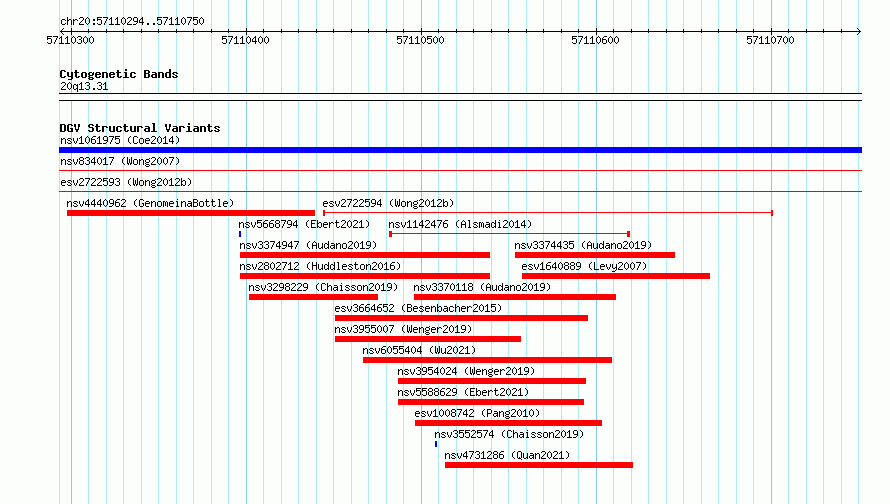Click ruler position 57110400
The image size is (890, 504).
coord(245,40)
